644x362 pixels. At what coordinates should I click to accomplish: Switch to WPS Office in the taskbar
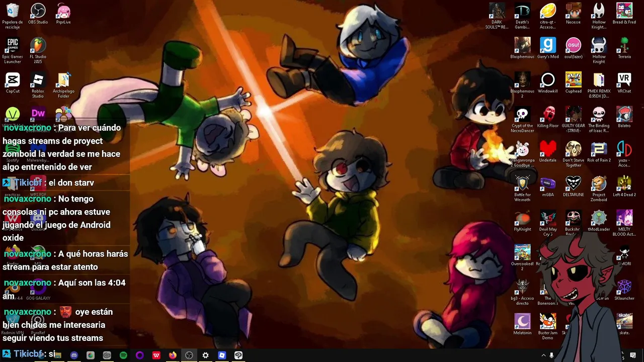156,355
